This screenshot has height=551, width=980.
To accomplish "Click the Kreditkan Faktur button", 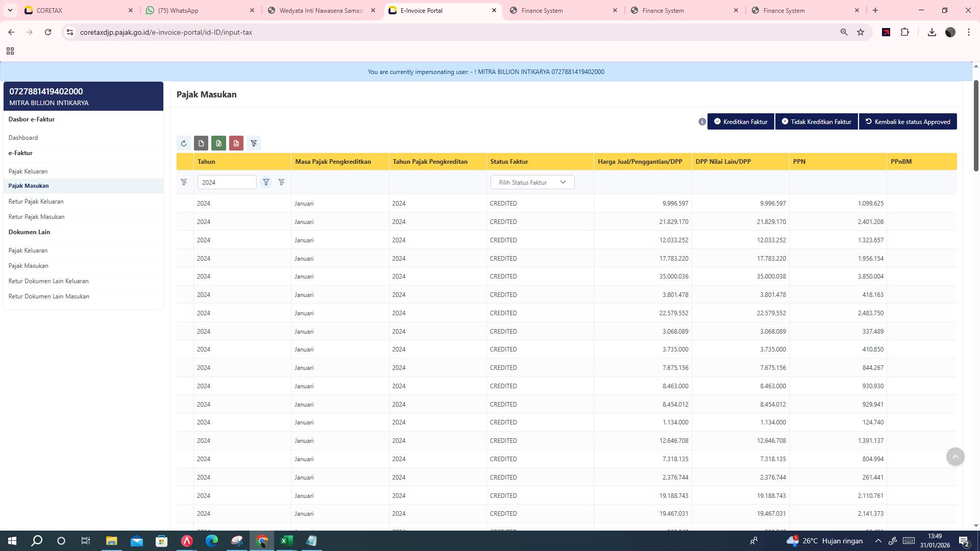I will point(741,121).
